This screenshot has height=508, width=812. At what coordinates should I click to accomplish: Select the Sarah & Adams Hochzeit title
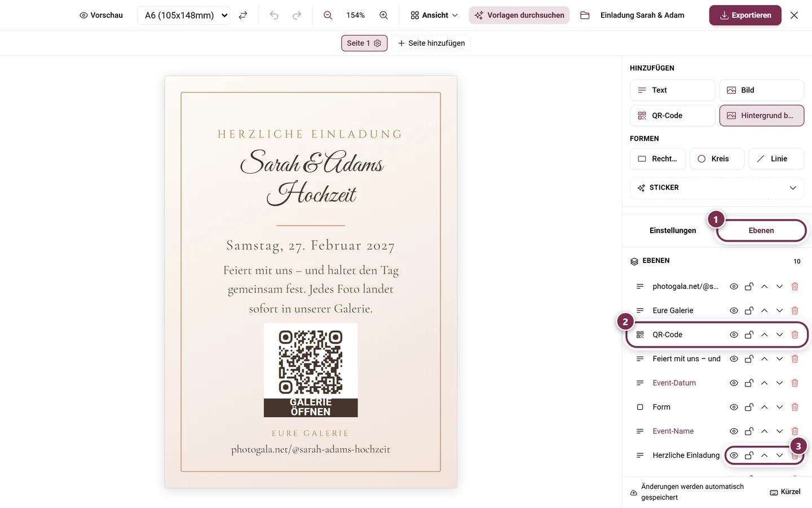(311, 177)
